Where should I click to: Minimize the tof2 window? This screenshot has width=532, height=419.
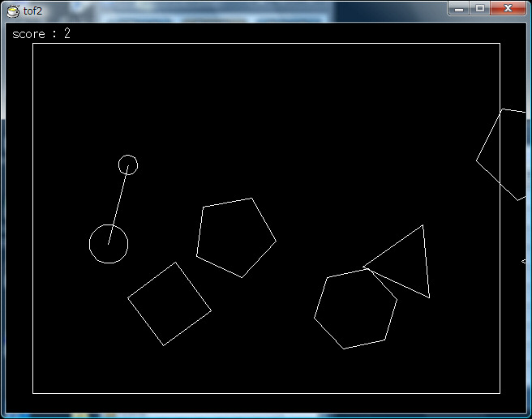(459, 8)
